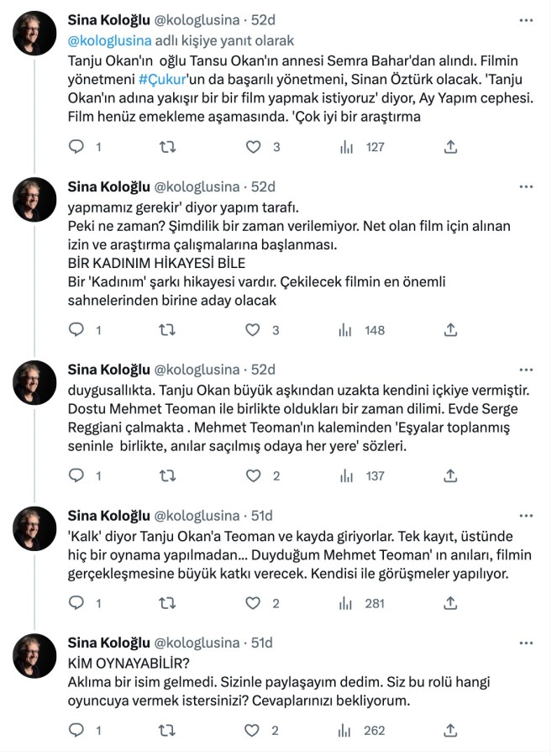Like the 'Kalk' diyor Tanju Okan'a tweet
The height and width of the screenshot is (756, 557).
254,602
